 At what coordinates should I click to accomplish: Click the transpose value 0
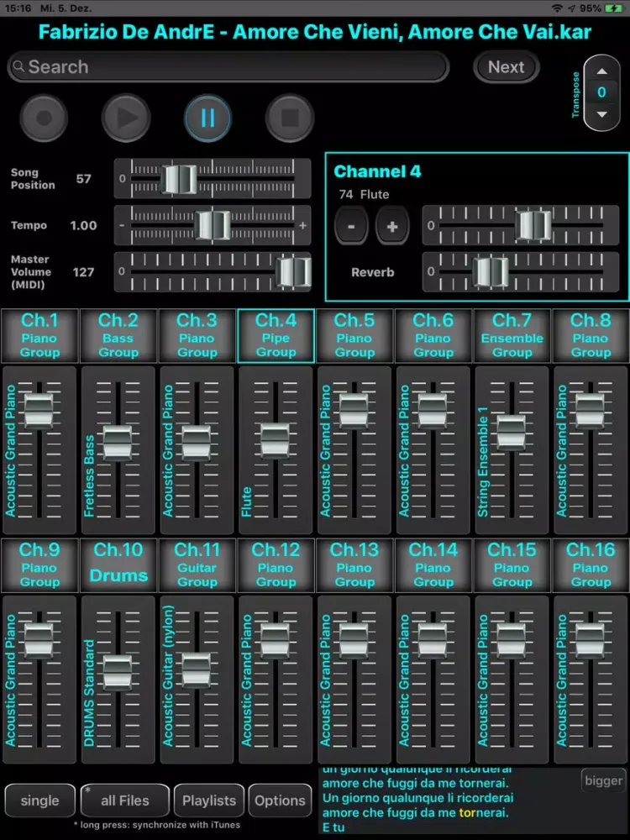[601, 92]
